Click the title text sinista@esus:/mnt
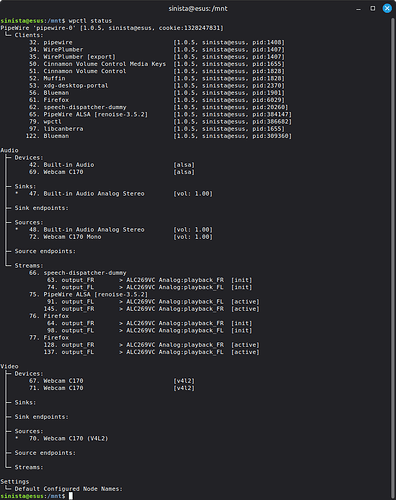Viewport: 396px width, 500px height. coord(198,8)
